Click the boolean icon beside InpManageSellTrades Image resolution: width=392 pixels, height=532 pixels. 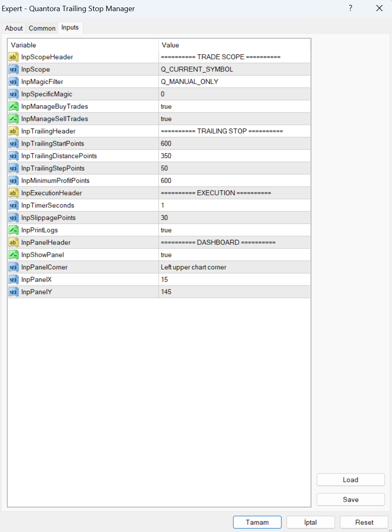tap(13, 119)
